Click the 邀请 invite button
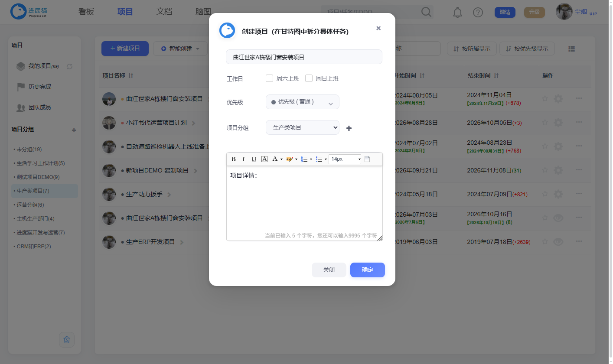 point(505,12)
